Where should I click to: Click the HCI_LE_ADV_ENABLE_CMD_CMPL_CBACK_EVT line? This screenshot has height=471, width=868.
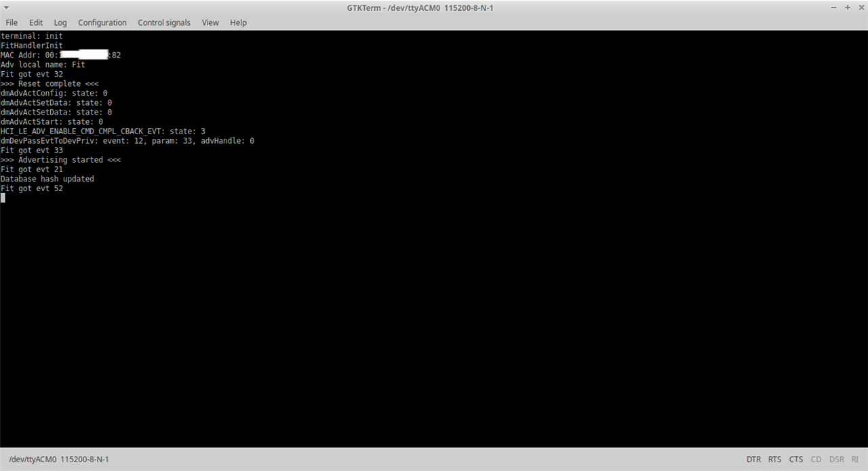click(103, 131)
